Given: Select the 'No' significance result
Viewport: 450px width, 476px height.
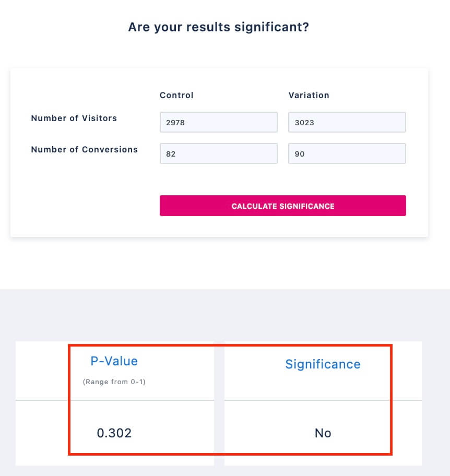Looking at the screenshot, I should click(x=323, y=433).
